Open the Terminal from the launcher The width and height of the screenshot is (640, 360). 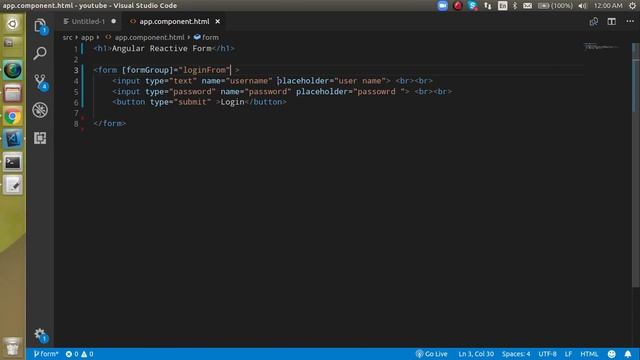click(x=13, y=162)
